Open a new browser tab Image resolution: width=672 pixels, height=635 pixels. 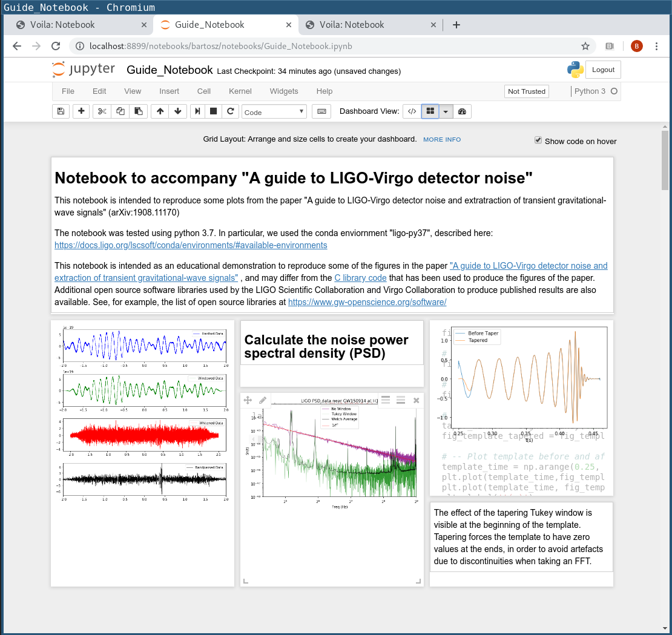click(x=456, y=25)
